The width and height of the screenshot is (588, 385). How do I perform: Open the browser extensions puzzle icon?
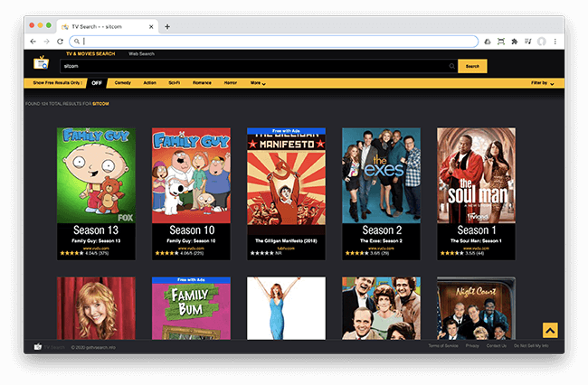coord(514,42)
